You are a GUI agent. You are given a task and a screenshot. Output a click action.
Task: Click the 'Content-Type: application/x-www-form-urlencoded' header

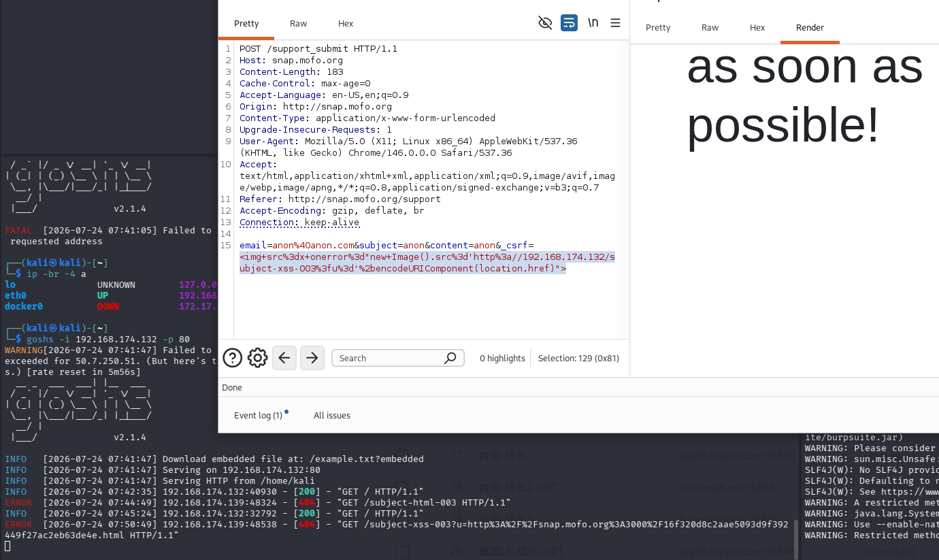point(367,118)
